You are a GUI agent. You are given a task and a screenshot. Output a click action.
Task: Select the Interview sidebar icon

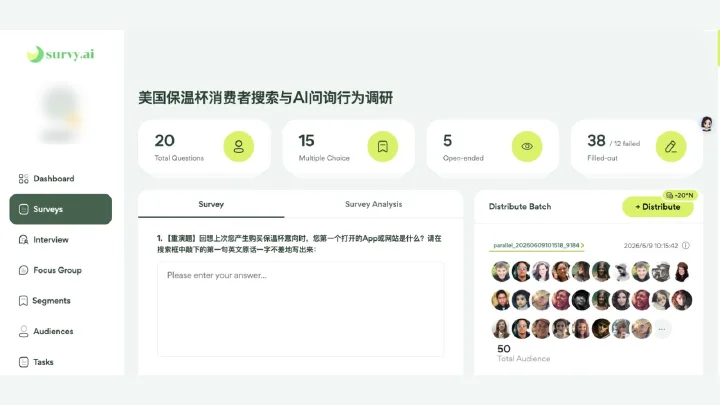[x=23, y=240]
